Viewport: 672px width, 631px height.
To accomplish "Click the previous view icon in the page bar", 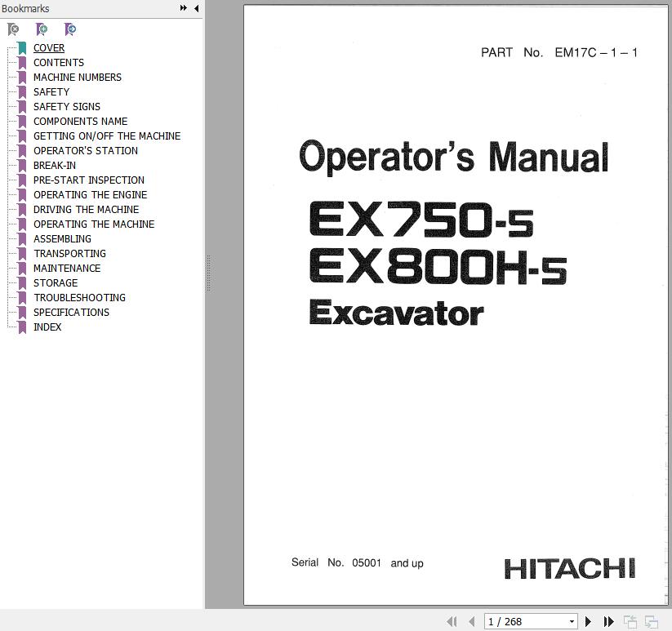I will 630,621.
